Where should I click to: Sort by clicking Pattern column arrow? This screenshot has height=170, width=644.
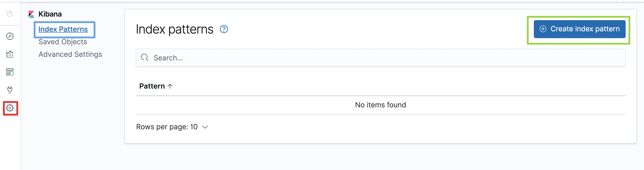170,86
